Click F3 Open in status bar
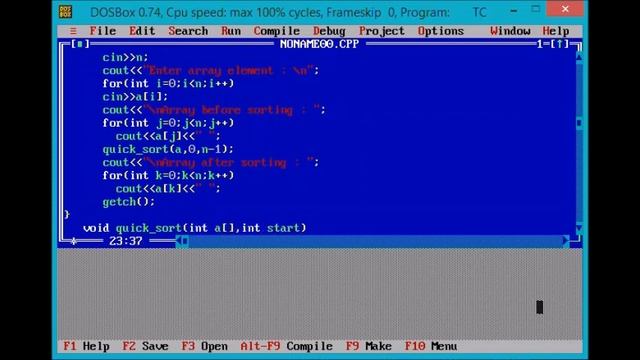 click(x=204, y=346)
